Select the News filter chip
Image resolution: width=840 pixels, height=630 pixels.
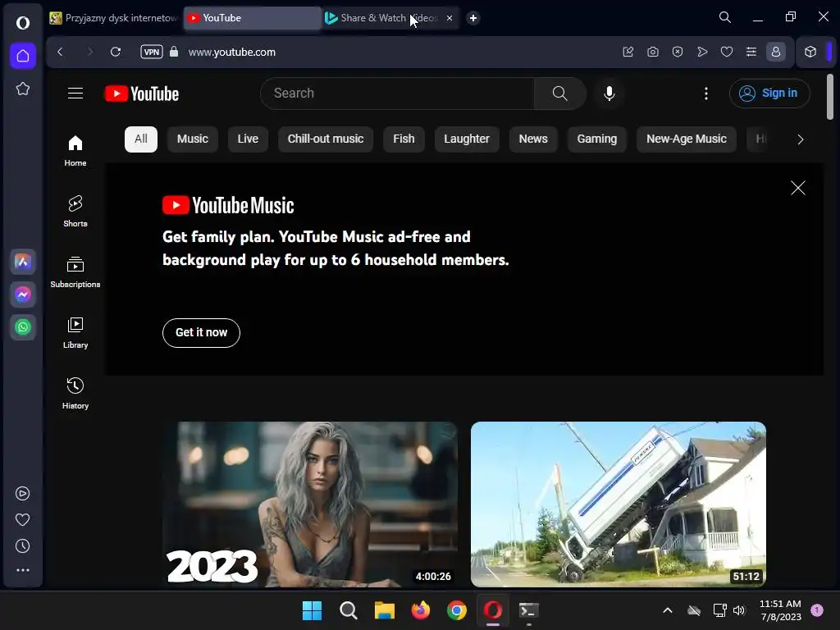[x=533, y=139]
